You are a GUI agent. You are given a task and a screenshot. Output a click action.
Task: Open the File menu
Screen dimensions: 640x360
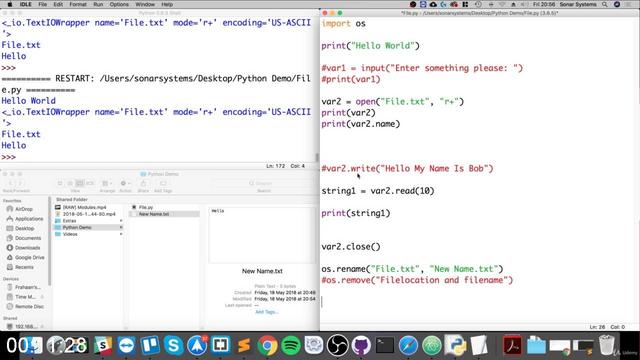[42, 4]
